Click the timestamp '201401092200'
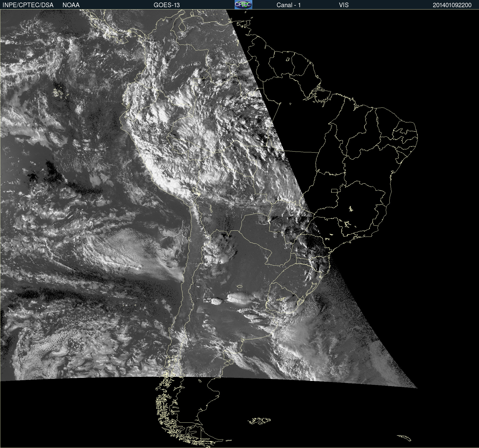 pos(452,5)
